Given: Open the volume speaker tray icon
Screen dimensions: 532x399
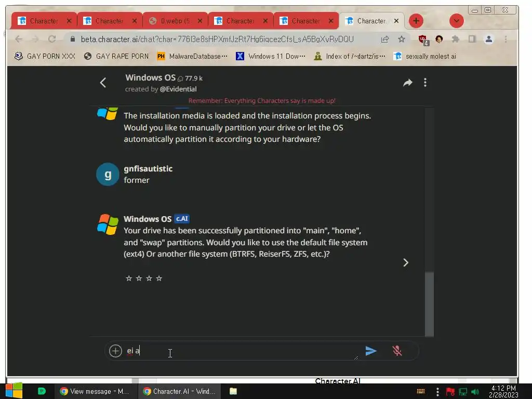Looking at the screenshot, I should (475, 392).
